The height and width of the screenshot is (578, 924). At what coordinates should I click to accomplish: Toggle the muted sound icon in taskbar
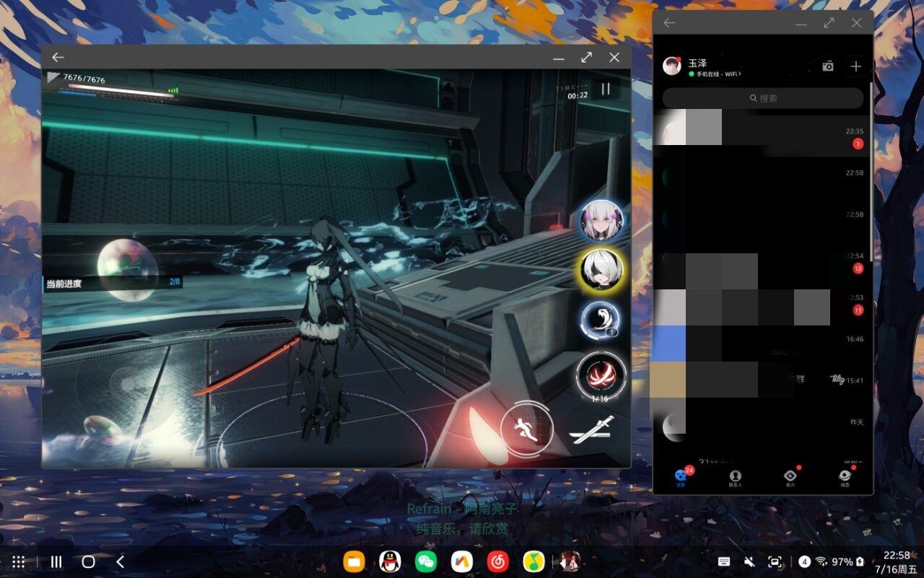(749, 561)
